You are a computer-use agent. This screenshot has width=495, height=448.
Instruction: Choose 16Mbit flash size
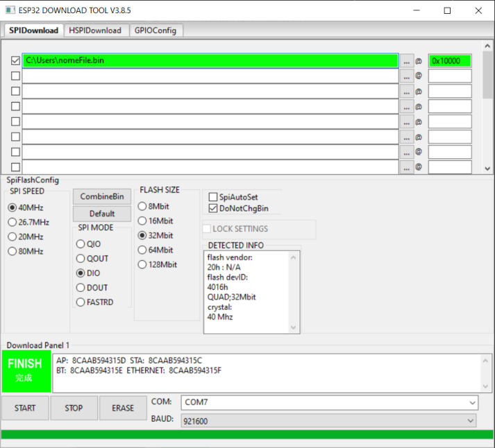point(156,221)
